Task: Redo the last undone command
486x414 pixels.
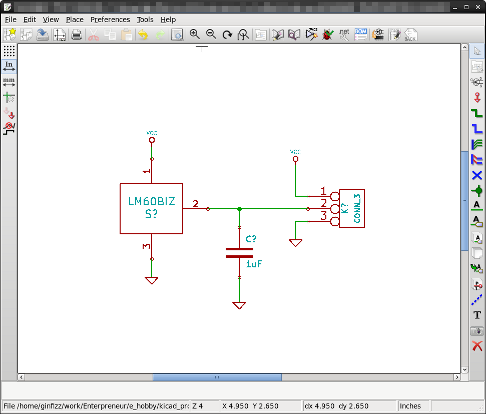Action: 160,35
